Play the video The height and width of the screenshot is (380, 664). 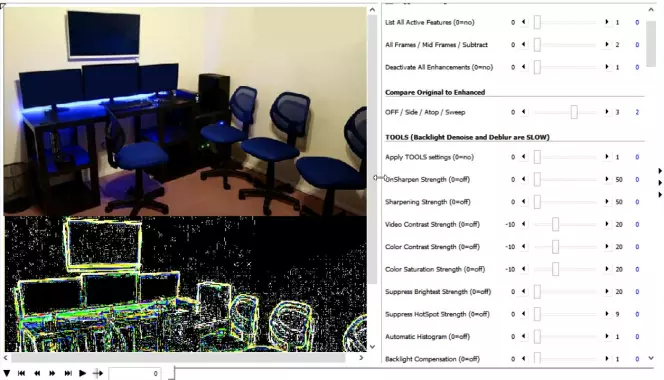[83, 373]
